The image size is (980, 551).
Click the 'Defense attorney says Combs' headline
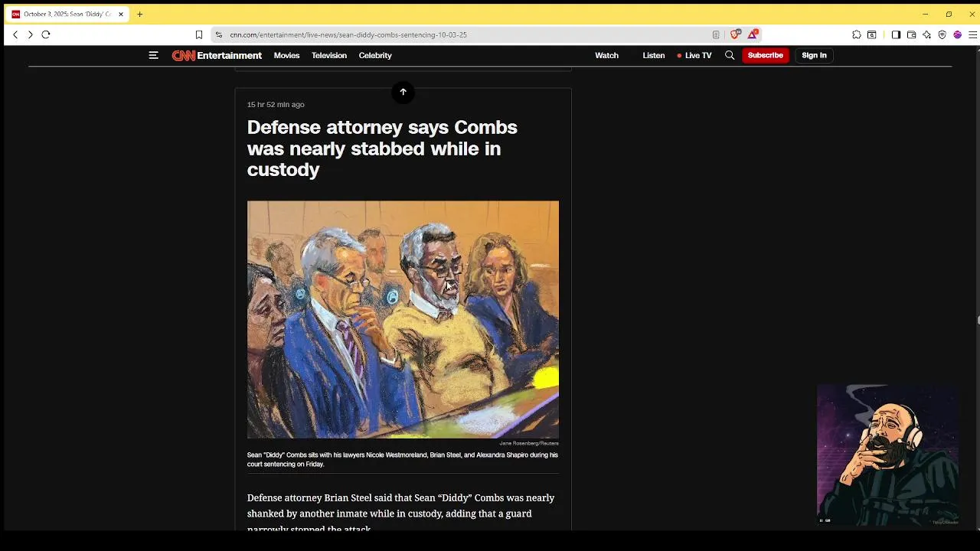tap(382, 148)
